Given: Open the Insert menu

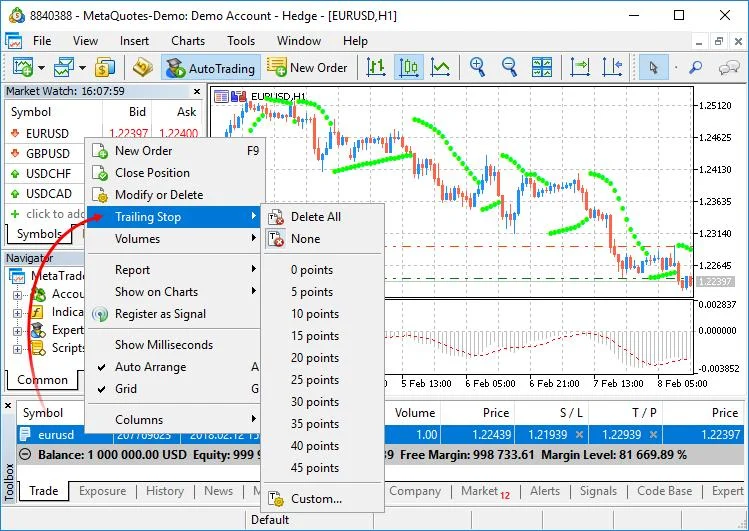Looking at the screenshot, I should click(134, 41).
